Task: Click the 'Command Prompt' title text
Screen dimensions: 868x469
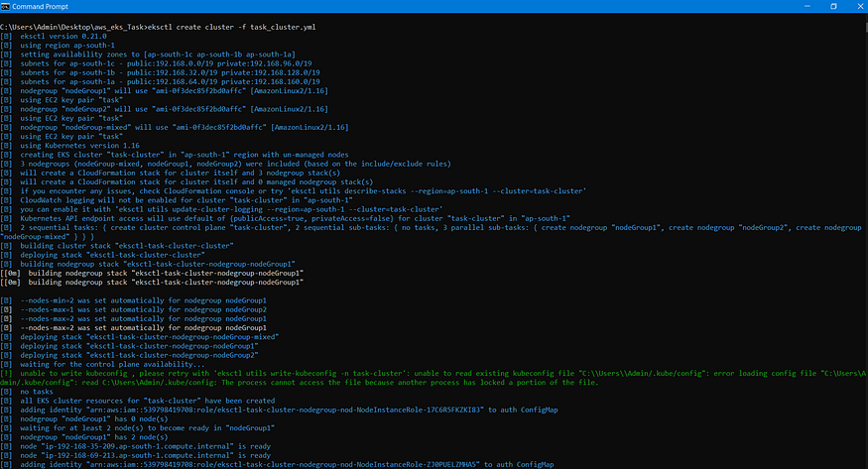Action: click(40, 7)
